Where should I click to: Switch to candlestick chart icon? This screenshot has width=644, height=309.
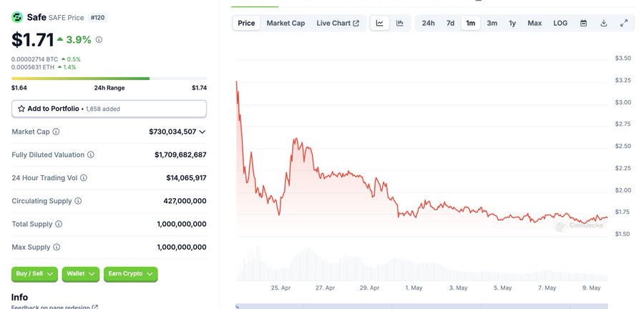[x=399, y=23]
